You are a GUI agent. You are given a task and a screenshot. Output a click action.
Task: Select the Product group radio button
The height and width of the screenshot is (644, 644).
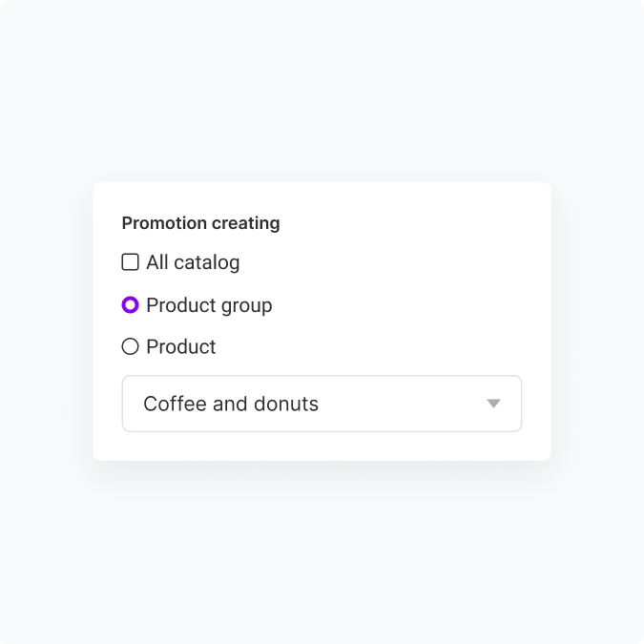click(131, 305)
